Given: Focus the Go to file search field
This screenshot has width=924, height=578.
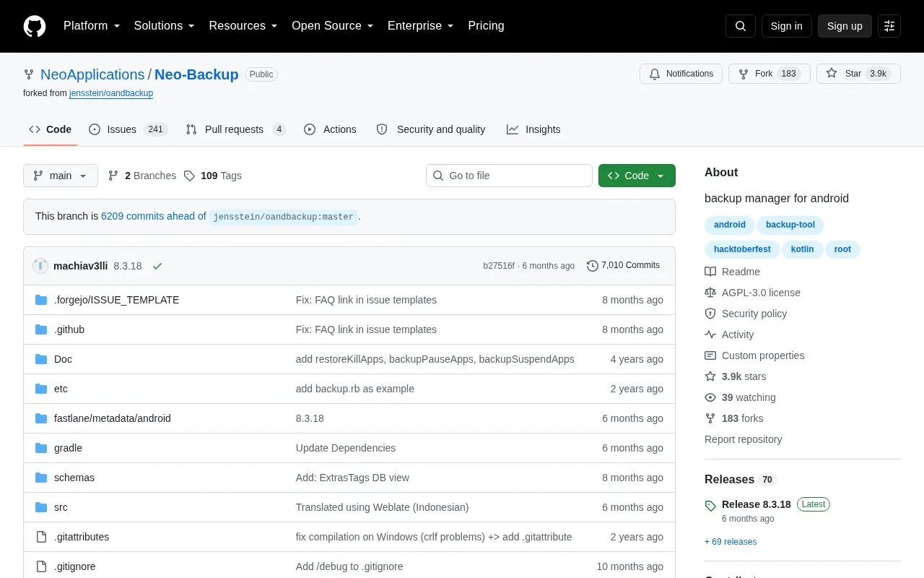Looking at the screenshot, I should tap(509, 176).
